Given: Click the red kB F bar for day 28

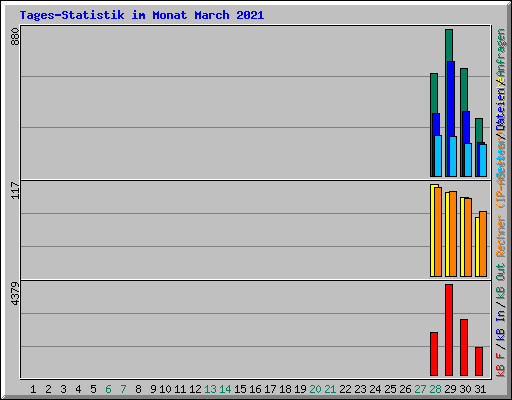Looking at the screenshot, I should click(x=434, y=354).
